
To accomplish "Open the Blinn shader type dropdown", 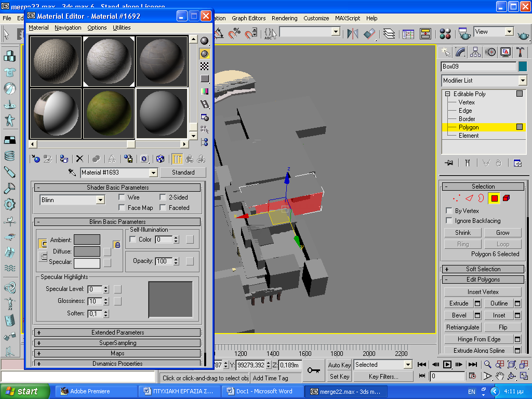I will (100, 200).
